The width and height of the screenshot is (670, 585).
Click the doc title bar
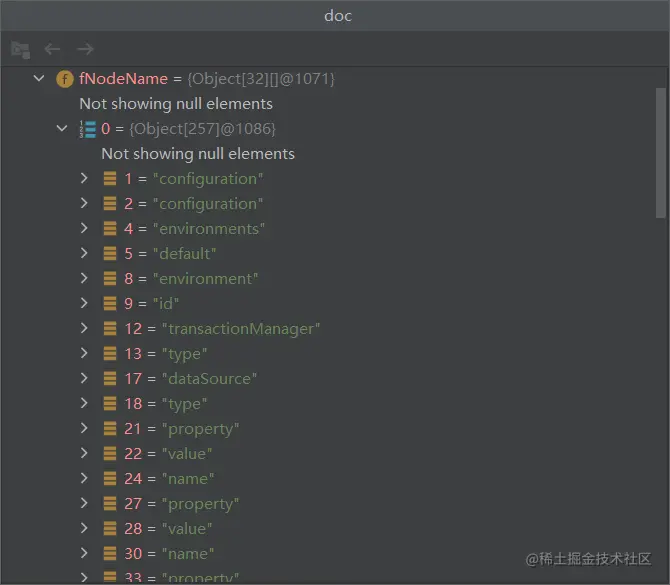tap(335, 15)
